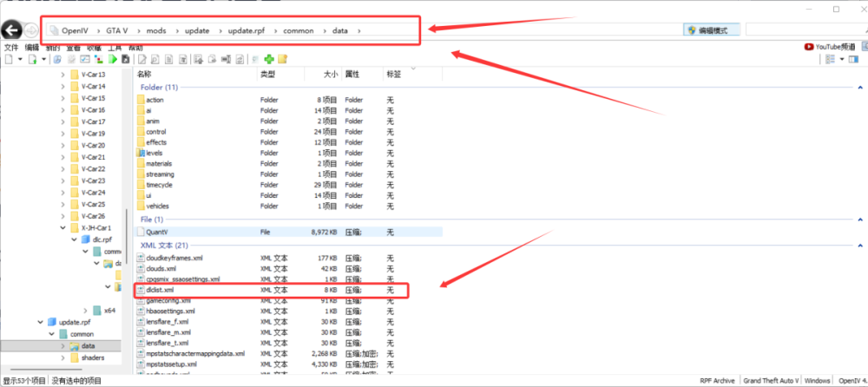Select the timecycle folder row
Screen dimensions: 868x387
[288, 185]
